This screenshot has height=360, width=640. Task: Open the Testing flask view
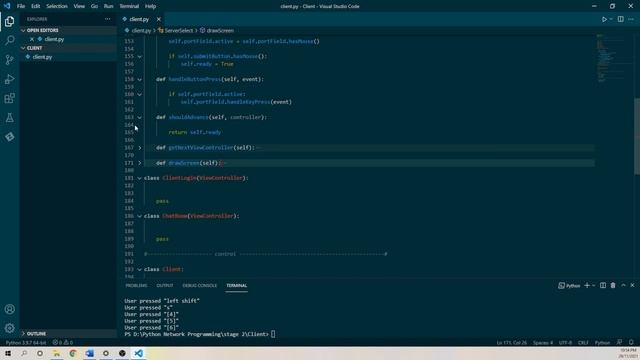(9, 118)
